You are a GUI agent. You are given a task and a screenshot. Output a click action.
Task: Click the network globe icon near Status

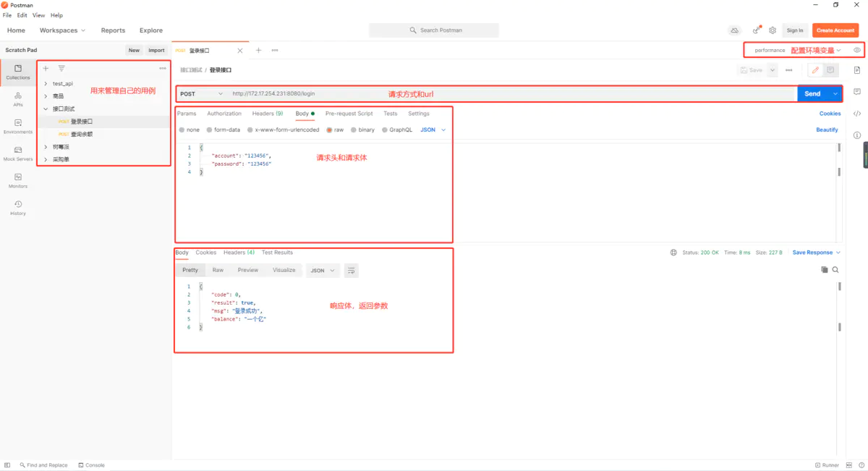674,253
